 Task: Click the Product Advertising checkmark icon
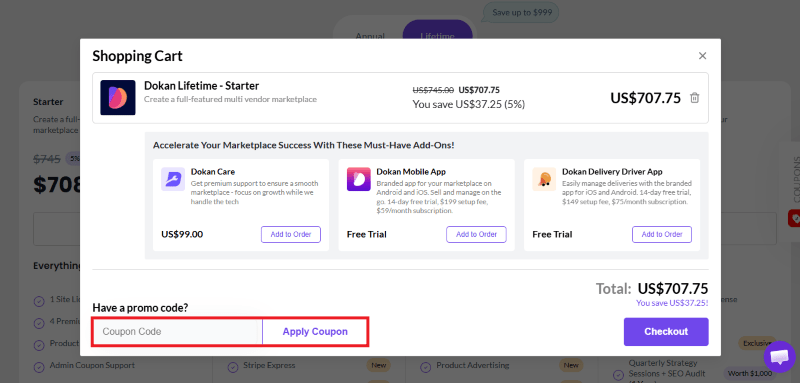[426, 367]
